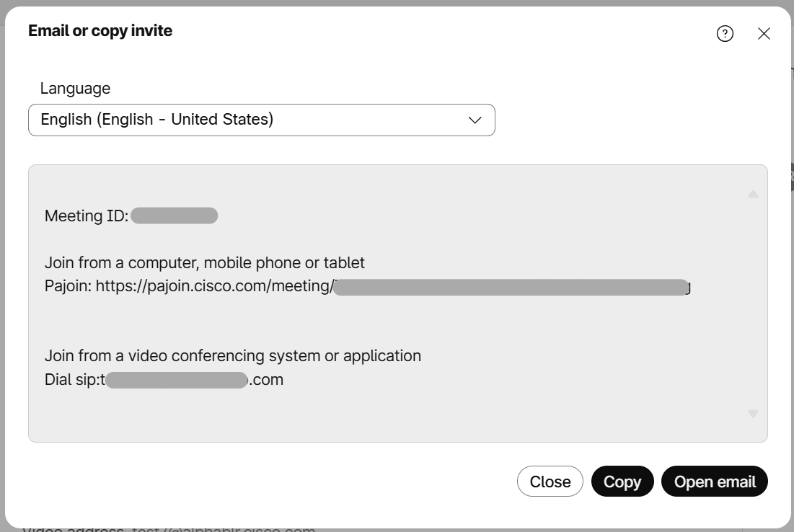Click the Copy button to copy the invite
794x532 pixels.
click(622, 481)
